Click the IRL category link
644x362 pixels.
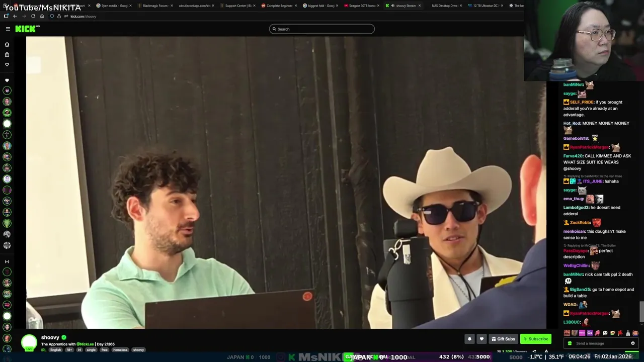coord(44,350)
